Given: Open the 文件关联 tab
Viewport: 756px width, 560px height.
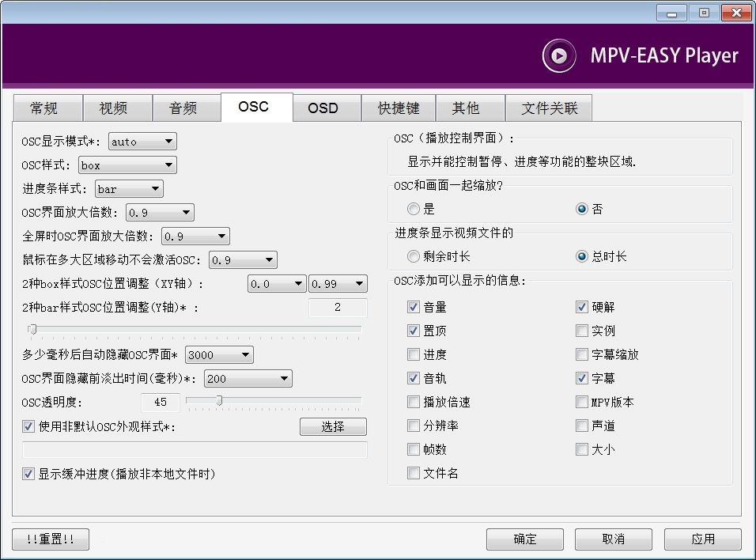Looking at the screenshot, I should (x=549, y=108).
